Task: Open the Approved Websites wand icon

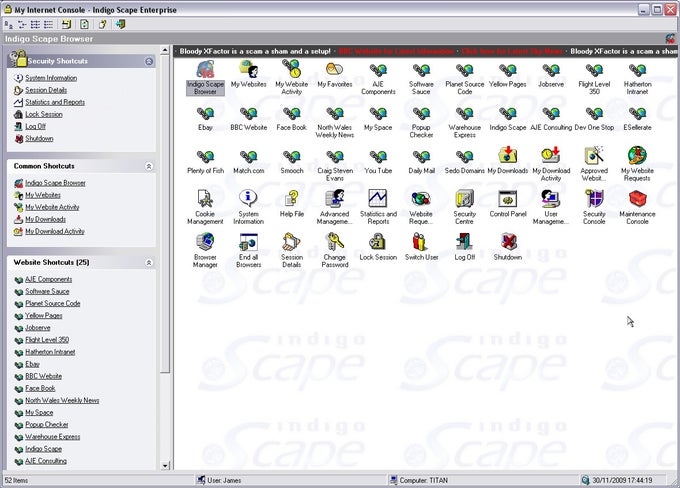Action: point(594,156)
